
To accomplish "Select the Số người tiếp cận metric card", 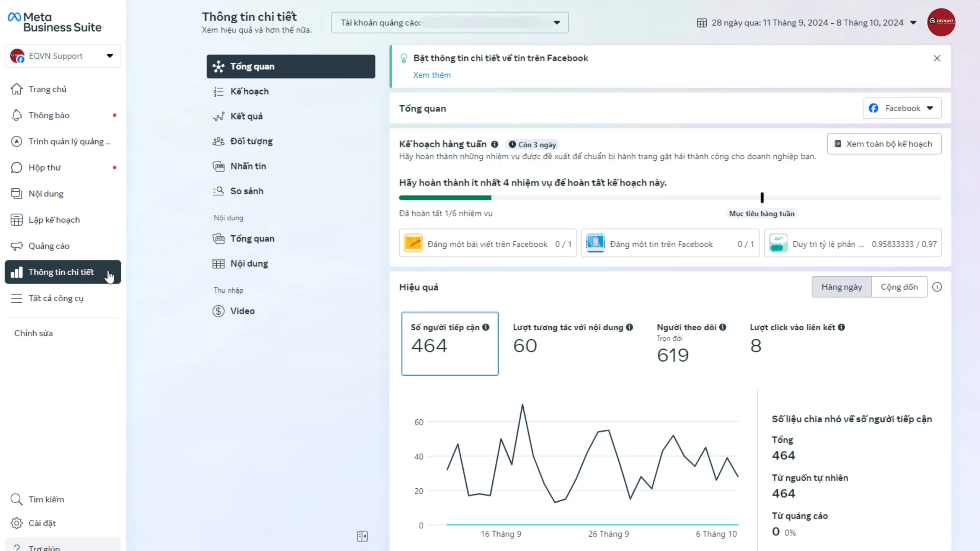I will (x=450, y=343).
